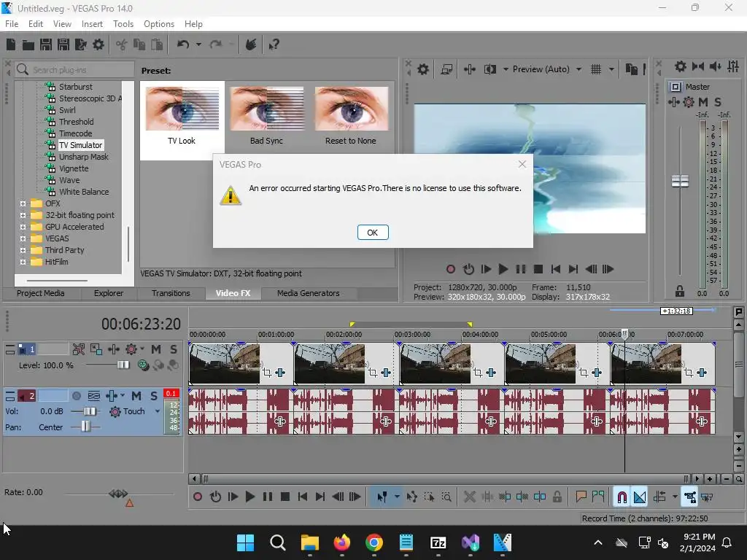Switch to the Explorer tab
Screen dimensions: 747x560
(x=109, y=293)
